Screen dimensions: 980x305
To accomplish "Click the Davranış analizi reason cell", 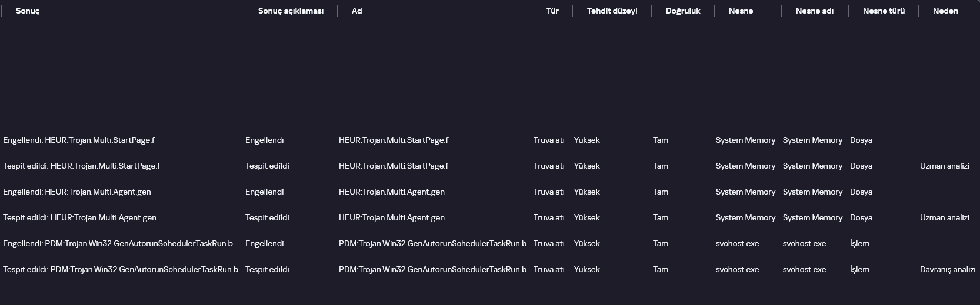I will pos(948,269).
